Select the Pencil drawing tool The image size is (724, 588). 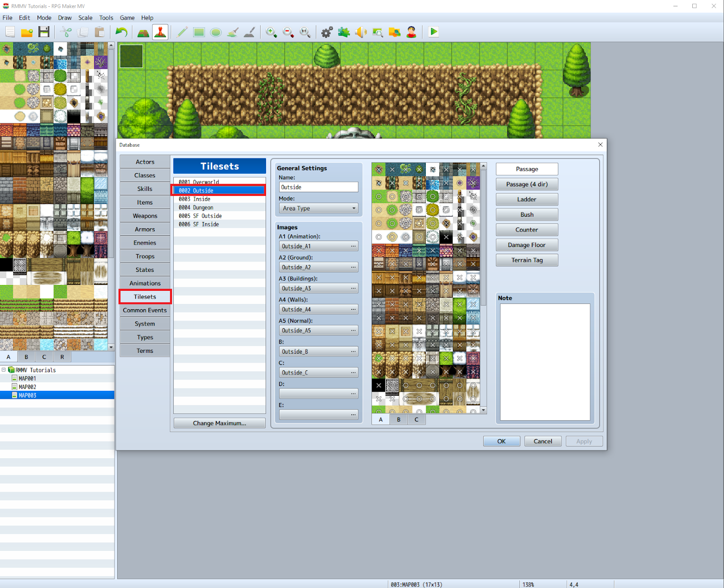point(182,32)
